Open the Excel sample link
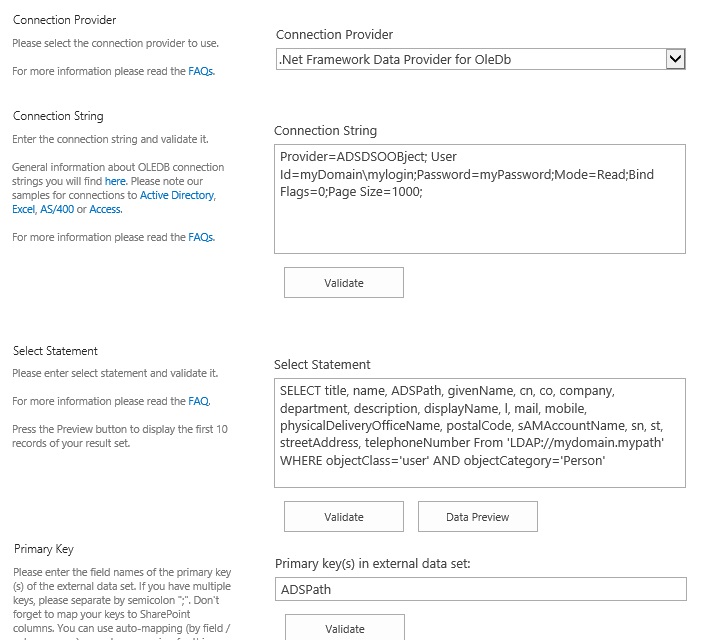Image resolution: width=703 pixels, height=640 pixels. 23,209
